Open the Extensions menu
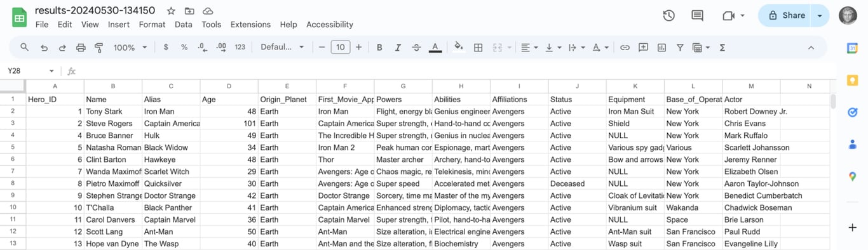The width and height of the screenshot is (868, 250). tap(250, 24)
